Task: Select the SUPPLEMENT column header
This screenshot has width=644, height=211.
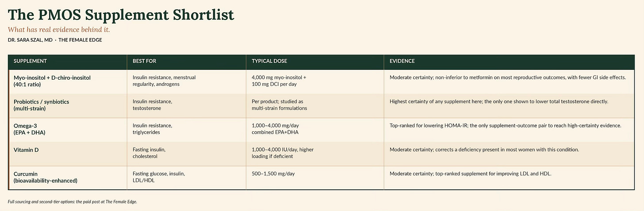Action: tap(30, 61)
